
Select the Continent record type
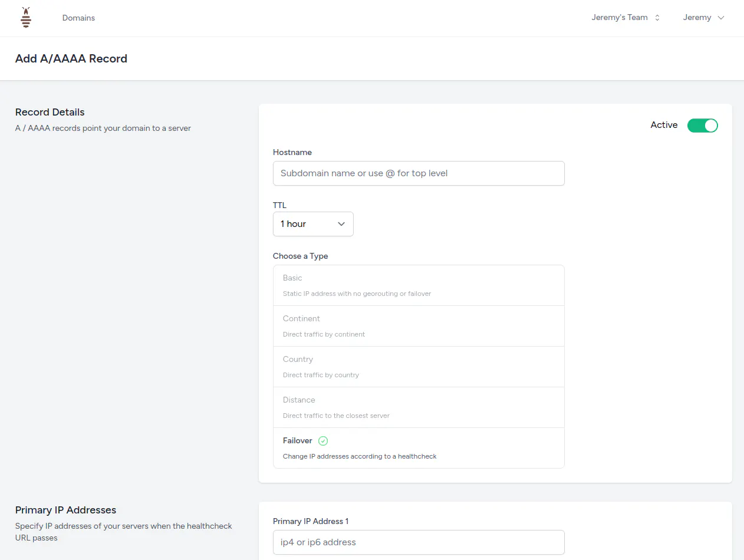pyautogui.click(x=419, y=326)
